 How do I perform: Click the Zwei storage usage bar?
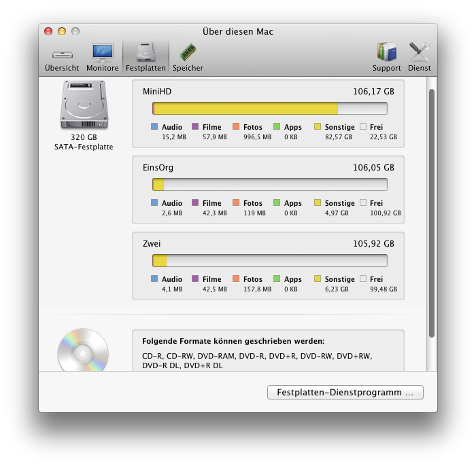(269, 261)
